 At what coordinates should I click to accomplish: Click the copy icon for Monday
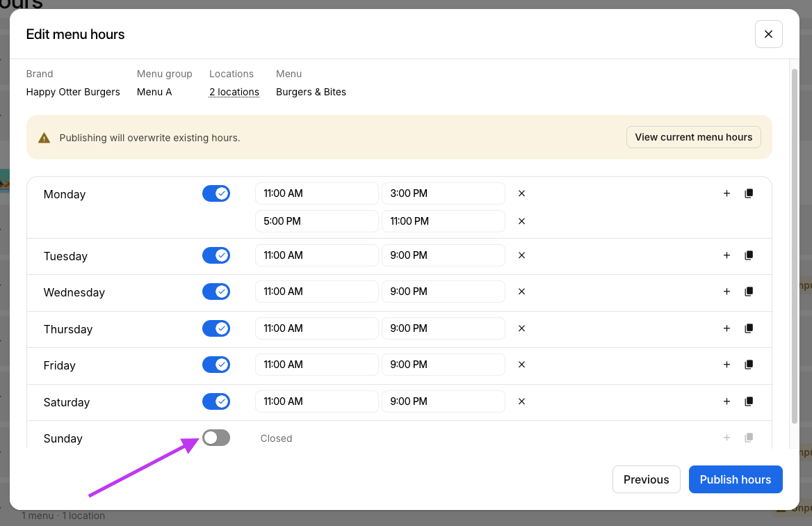coord(749,193)
